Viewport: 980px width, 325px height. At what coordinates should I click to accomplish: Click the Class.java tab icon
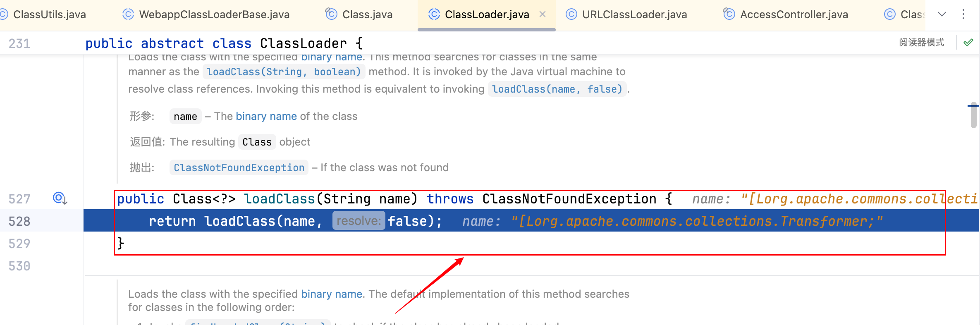coord(331,14)
